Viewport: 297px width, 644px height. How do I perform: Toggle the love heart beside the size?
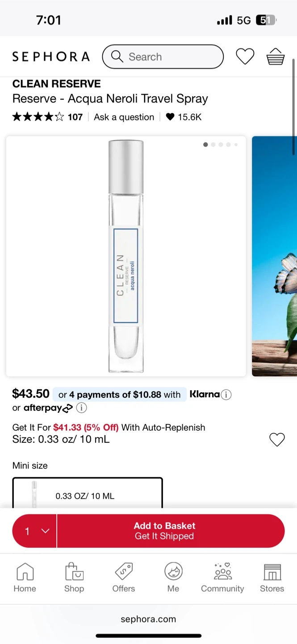pyautogui.click(x=277, y=440)
